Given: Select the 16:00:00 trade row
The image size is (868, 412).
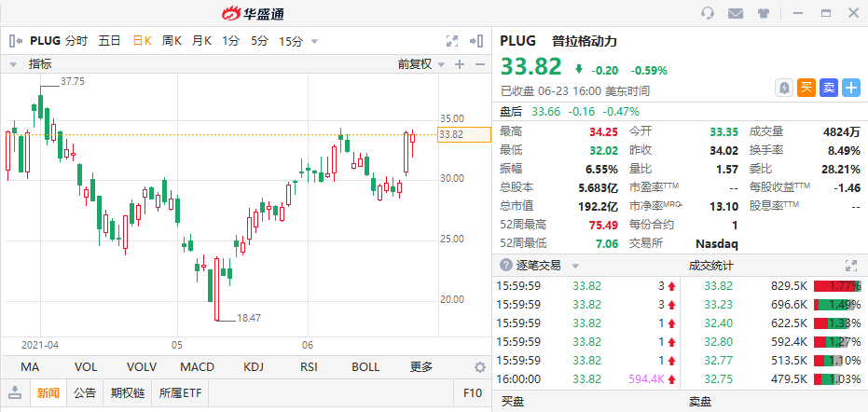Looking at the screenshot, I should tap(586, 379).
